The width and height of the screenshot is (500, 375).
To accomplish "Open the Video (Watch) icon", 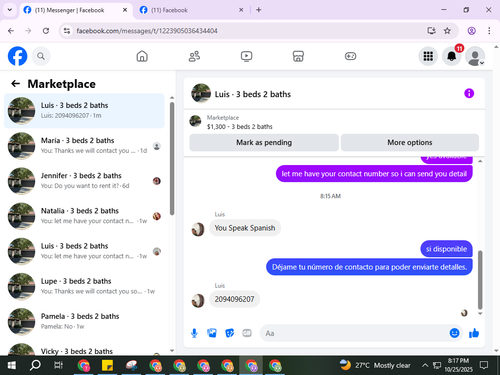I will [x=246, y=56].
